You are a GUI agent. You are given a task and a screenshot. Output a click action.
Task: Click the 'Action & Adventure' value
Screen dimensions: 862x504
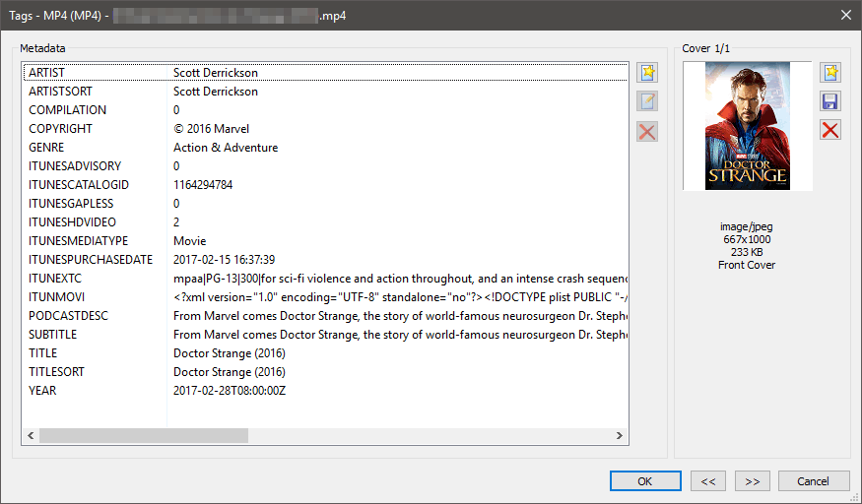pos(226,147)
